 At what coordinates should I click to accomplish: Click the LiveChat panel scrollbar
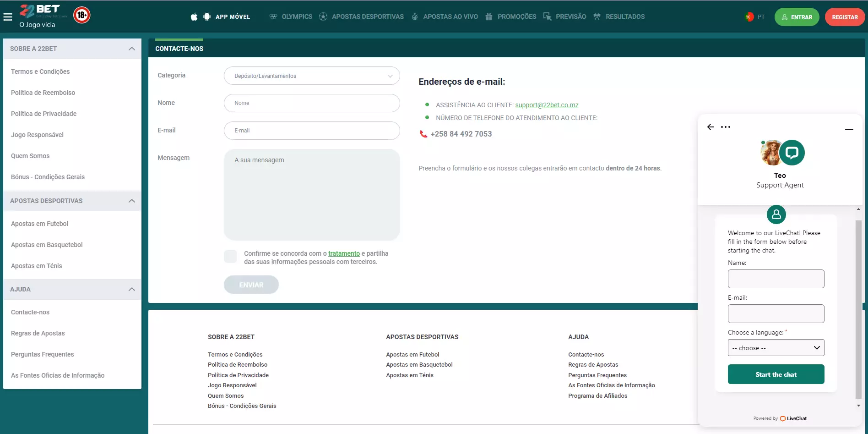[x=858, y=307]
